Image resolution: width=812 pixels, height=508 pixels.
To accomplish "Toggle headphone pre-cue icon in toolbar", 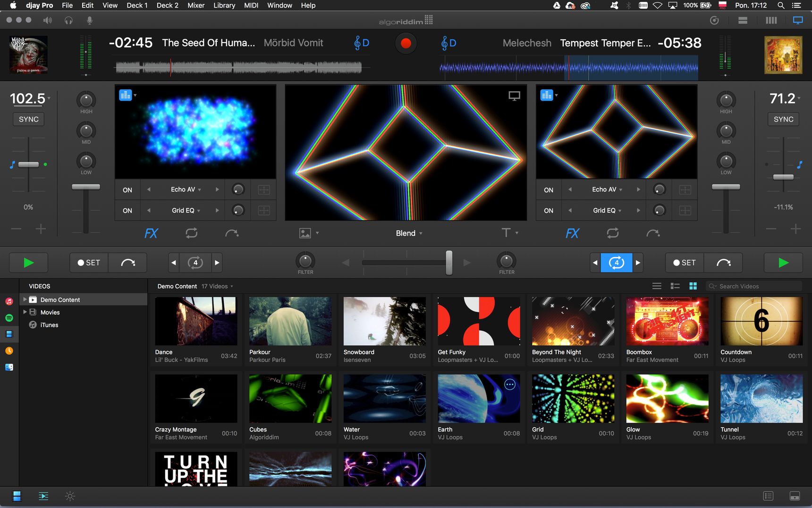I will [69, 20].
